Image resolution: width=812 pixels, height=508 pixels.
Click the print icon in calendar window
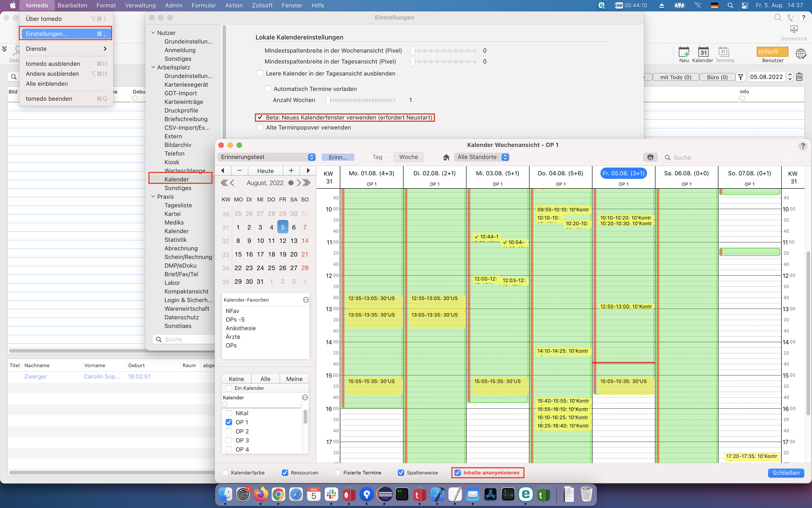pyautogui.click(x=650, y=157)
